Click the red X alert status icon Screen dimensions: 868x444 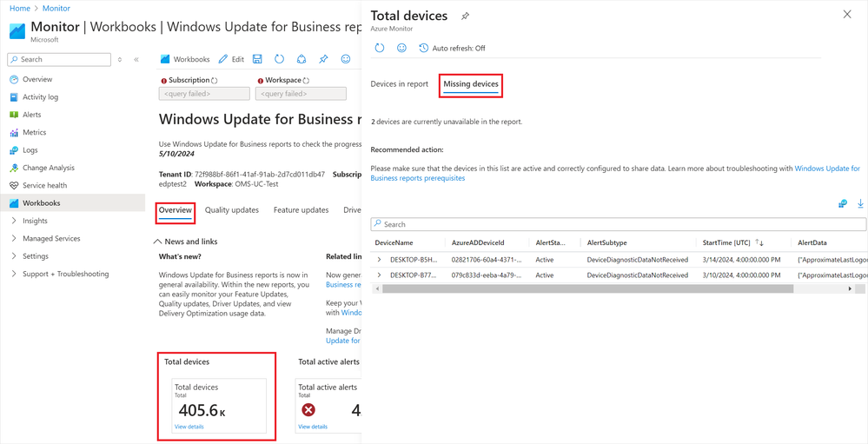click(x=309, y=410)
